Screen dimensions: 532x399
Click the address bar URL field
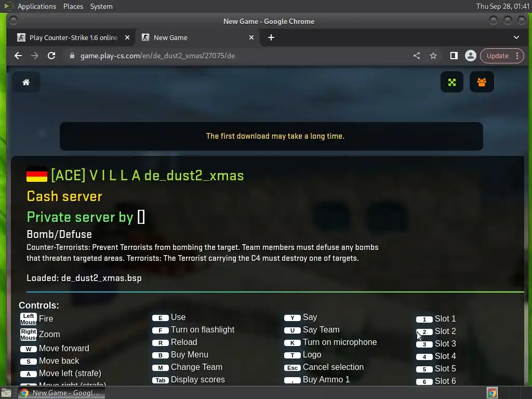(237, 56)
